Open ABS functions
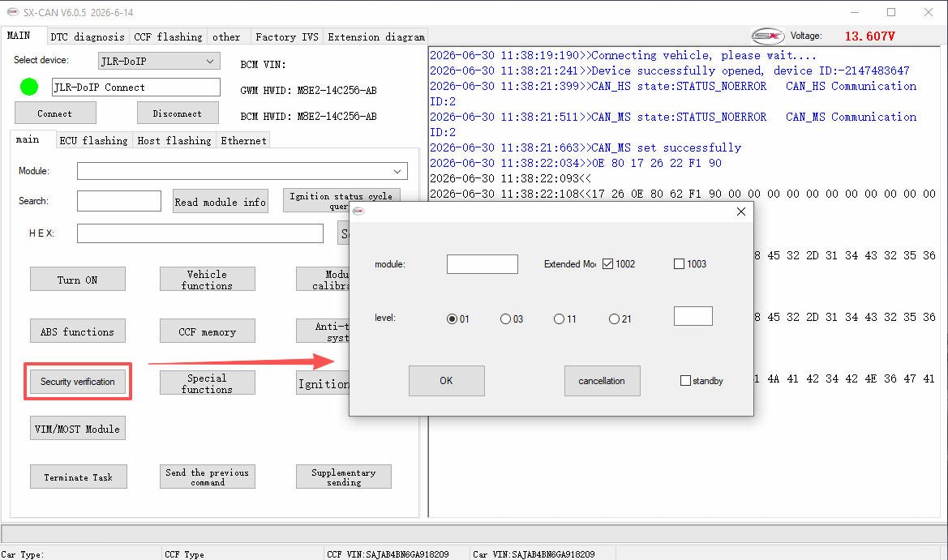This screenshot has height=560, width=948. [77, 331]
